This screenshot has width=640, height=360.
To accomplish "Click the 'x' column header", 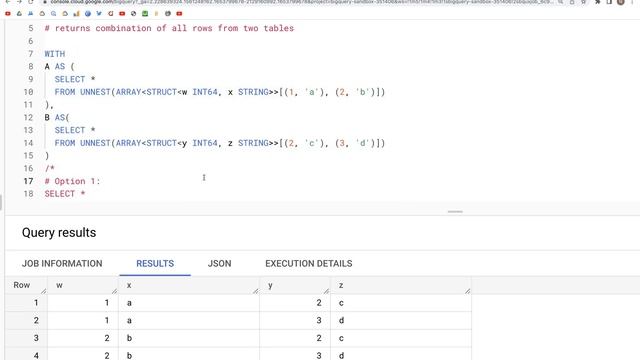I will click(x=129, y=285).
